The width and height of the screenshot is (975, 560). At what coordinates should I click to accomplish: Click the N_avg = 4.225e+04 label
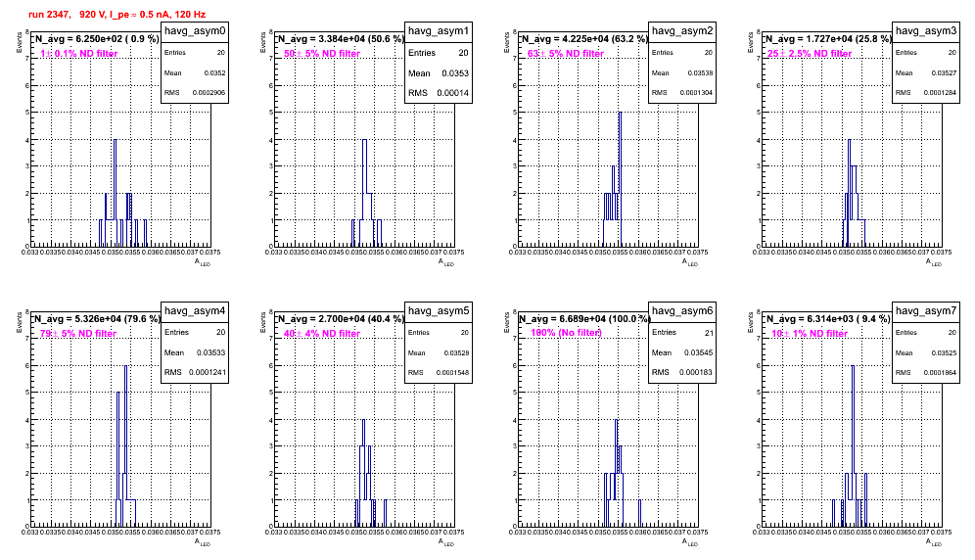coord(584,39)
